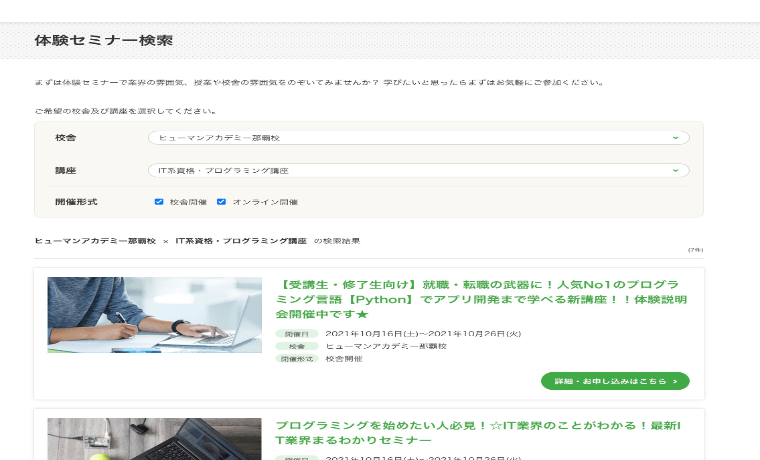This screenshot has width=760, height=460.
Task: Open the 校舎 campus dropdown
Action: click(x=418, y=138)
